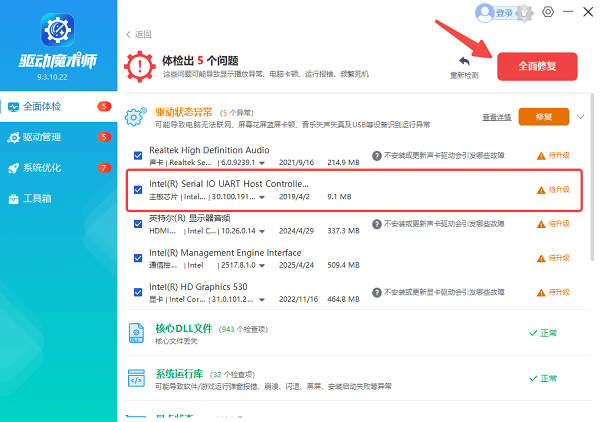This screenshot has width=600, height=422.
Task: Click the red 5 badge on 驱动管理
Action: point(104,137)
